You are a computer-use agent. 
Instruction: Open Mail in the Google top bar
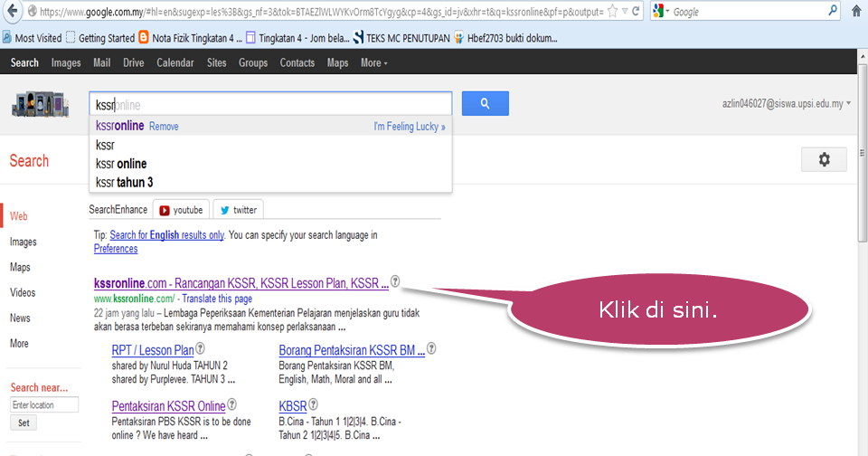click(102, 63)
